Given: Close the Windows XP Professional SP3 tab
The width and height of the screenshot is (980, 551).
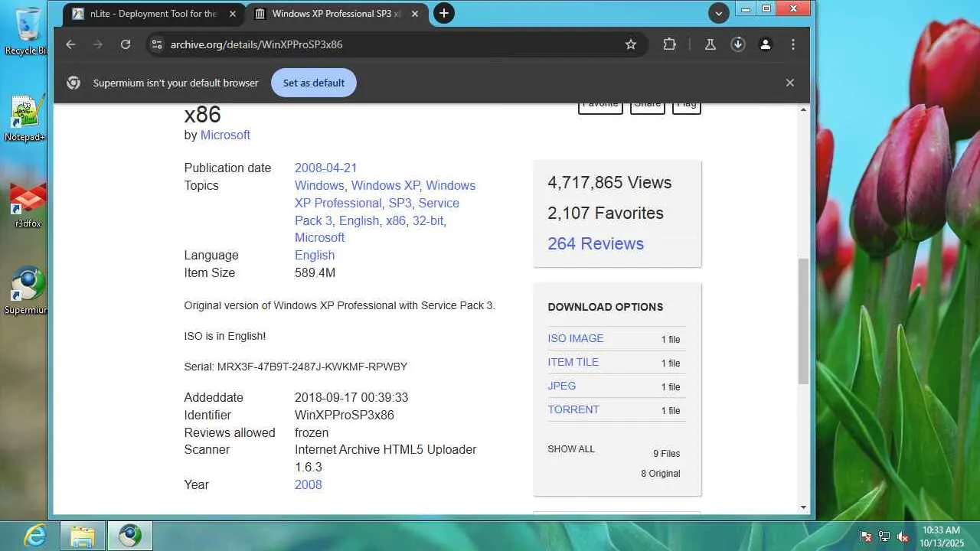Looking at the screenshot, I should [416, 14].
